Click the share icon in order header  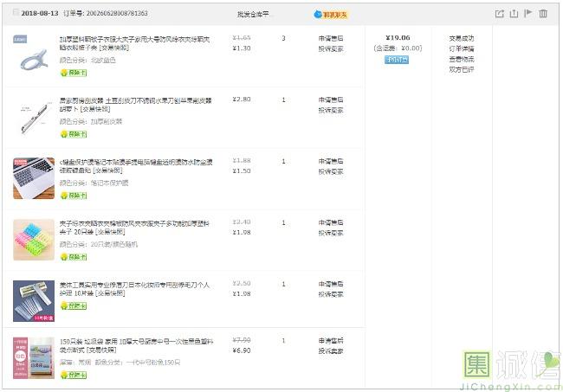(499, 14)
